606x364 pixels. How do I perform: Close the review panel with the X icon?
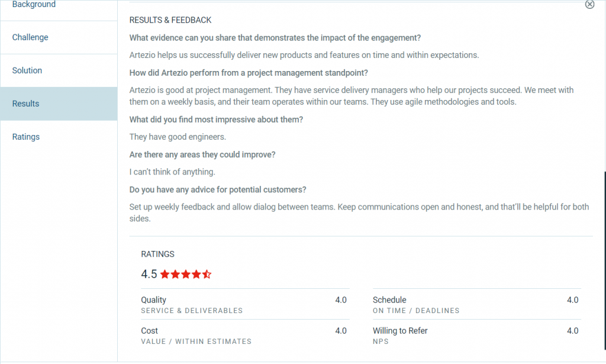(589, 5)
